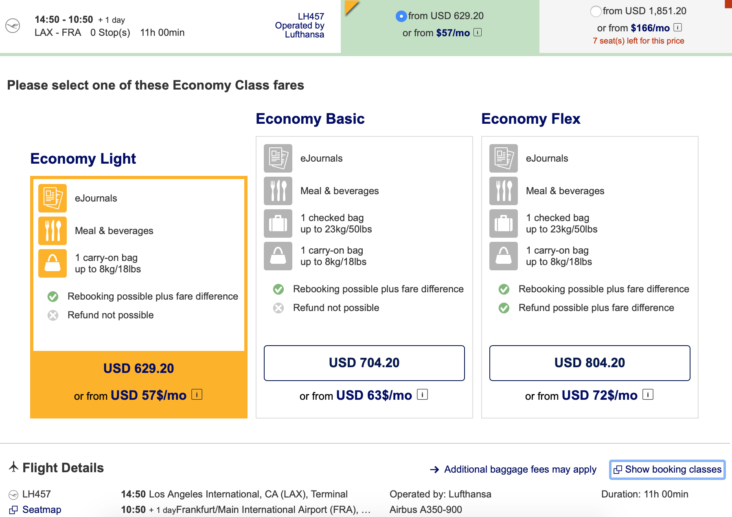The height and width of the screenshot is (517, 732).
Task: Click the Lufthansa logo next to LH457 in details
Action: pyautogui.click(x=14, y=495)
